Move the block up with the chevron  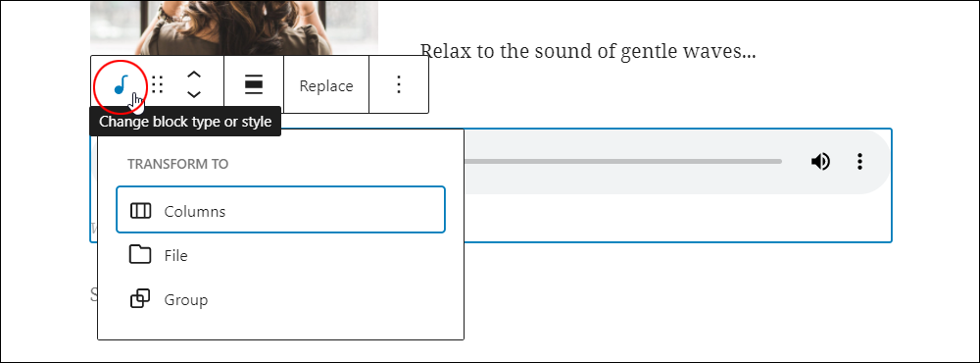pos(194,75)
